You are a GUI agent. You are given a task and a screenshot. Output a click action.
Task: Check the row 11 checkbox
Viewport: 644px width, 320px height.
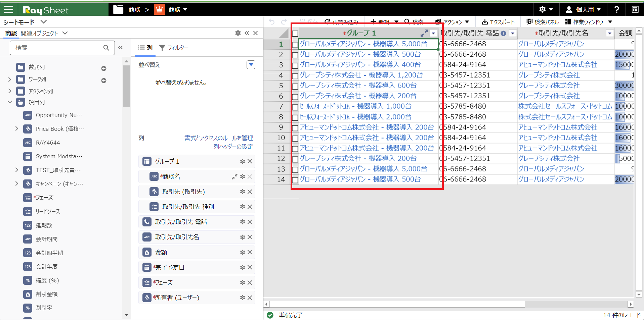(x=295, y=149)
